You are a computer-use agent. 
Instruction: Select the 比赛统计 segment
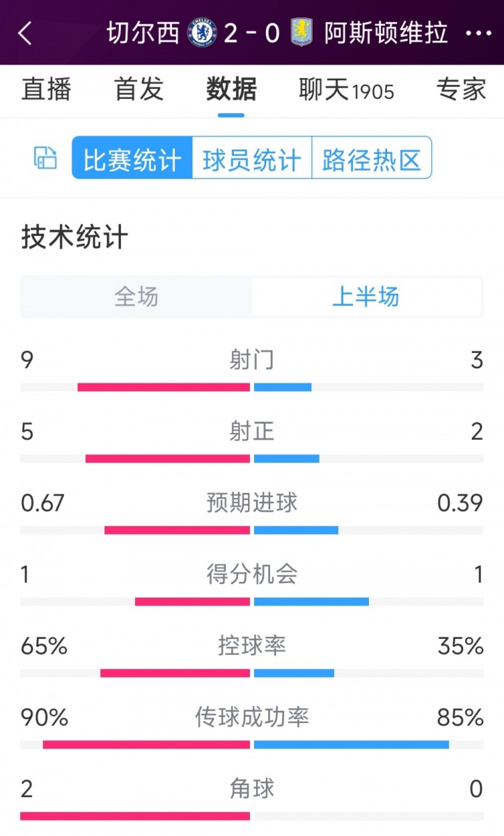(132, 159)
